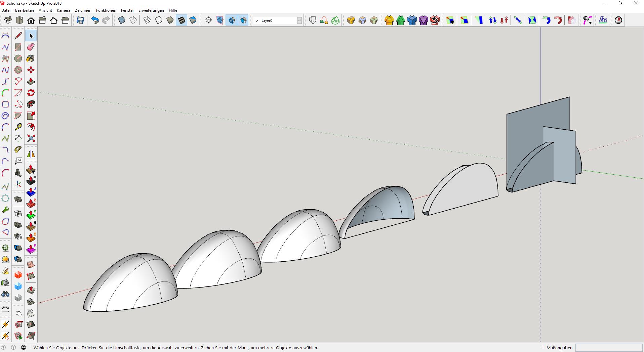Click the leftmost dome shape in viewport

[x=131, y=284]
